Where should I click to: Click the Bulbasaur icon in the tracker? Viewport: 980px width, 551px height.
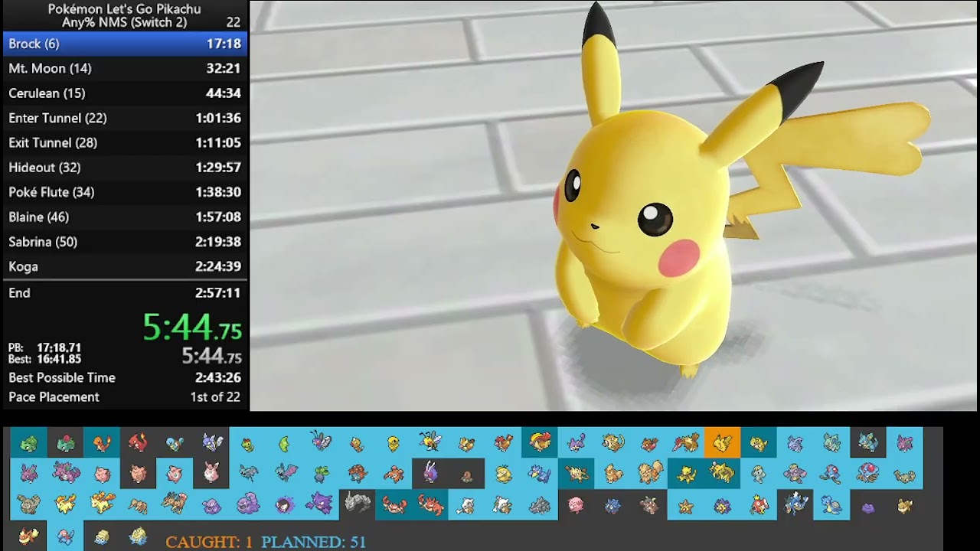(x=29, y=442)
